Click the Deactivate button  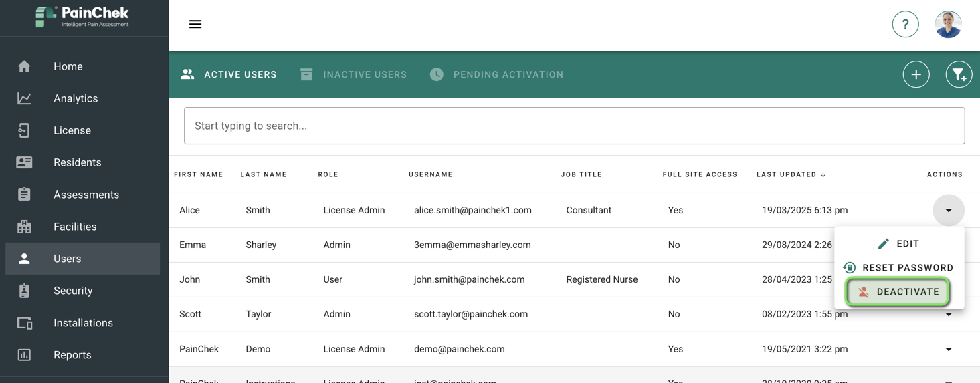(x=898, y=292)
